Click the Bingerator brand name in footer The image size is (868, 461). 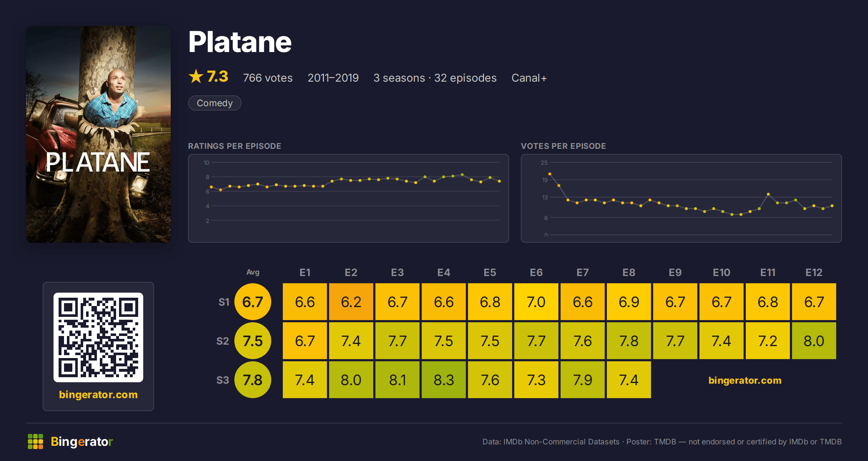82,441
